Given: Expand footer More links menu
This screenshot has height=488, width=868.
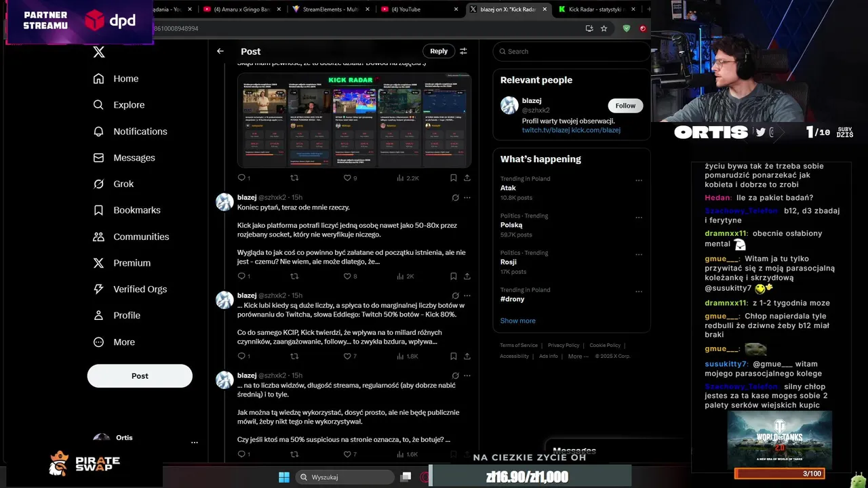Looking at the screenshot, I should tap(578, 357).
